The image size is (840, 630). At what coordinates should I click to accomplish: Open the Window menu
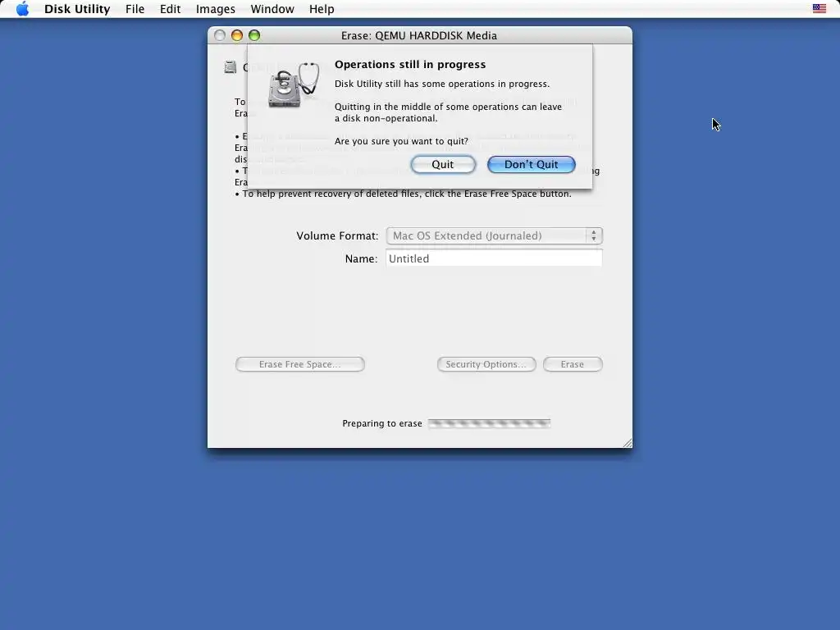click(272, 9)
